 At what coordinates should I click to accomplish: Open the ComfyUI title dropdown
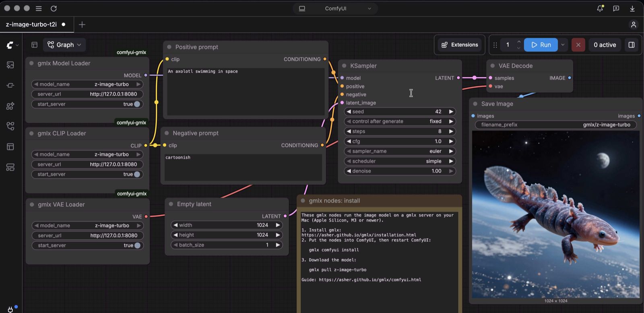(x=335, y=8)
